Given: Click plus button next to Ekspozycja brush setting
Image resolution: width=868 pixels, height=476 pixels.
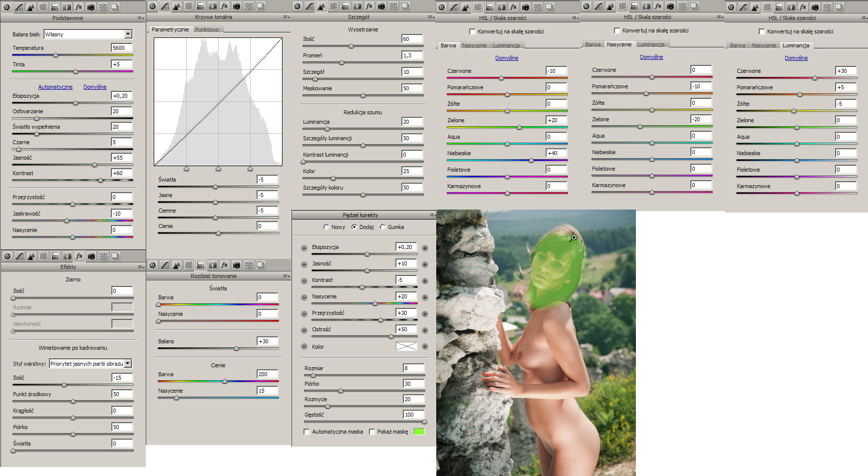Looking at the screenshot, I should [425, 248].
